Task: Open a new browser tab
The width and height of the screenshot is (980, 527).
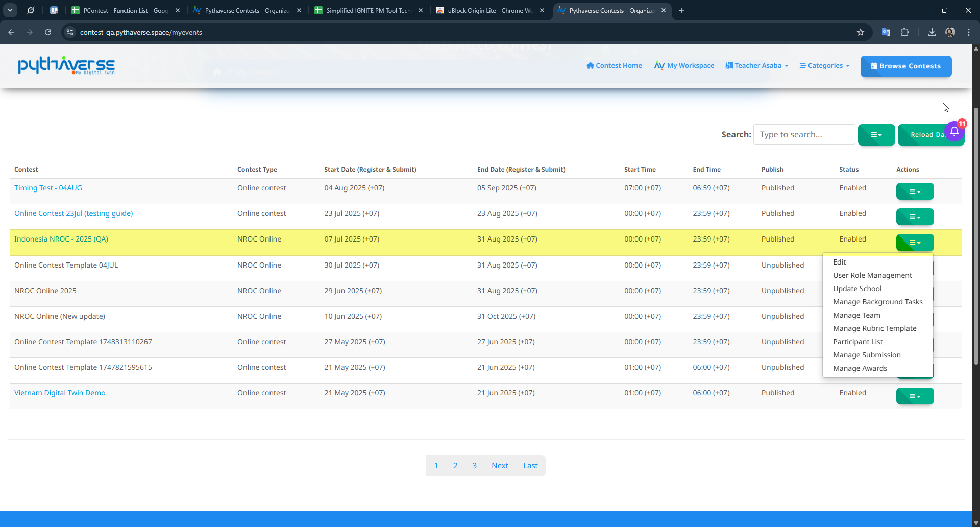Action: pos(682,10)
